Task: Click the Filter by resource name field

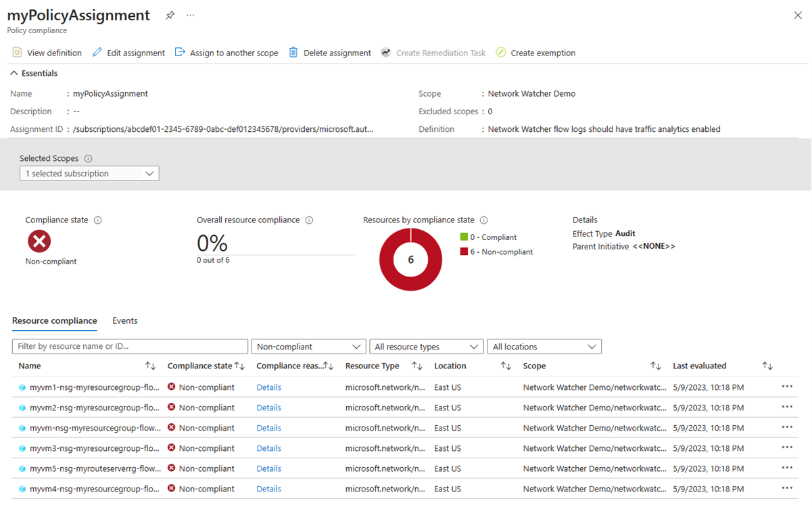Action: (130, 347)
